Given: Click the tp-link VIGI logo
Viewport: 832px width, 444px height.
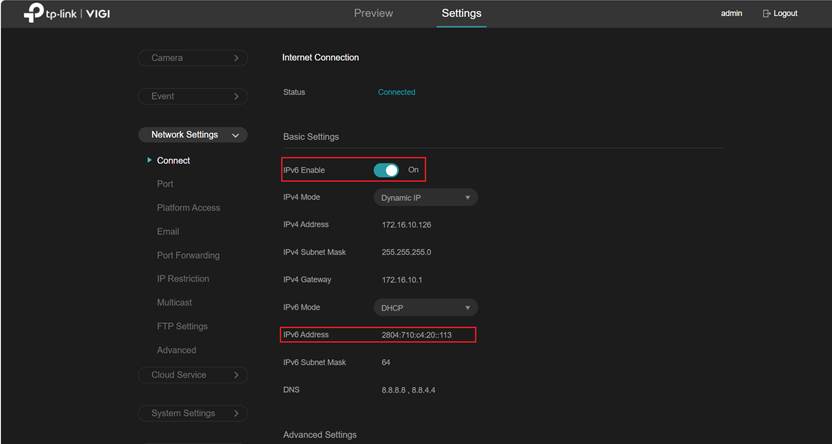Looking at the screenshot, I should [67, 14].
